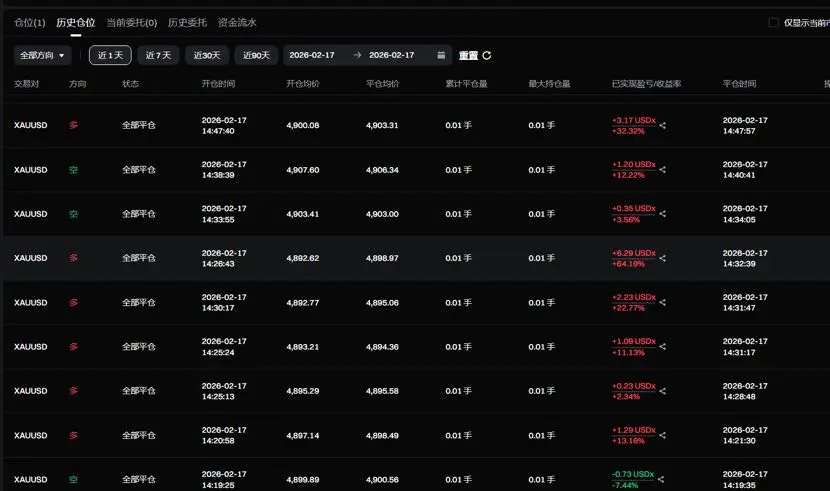830x491 pixels.
Task: Share the +6.29 USDx trade result
Action: point(663,258)
